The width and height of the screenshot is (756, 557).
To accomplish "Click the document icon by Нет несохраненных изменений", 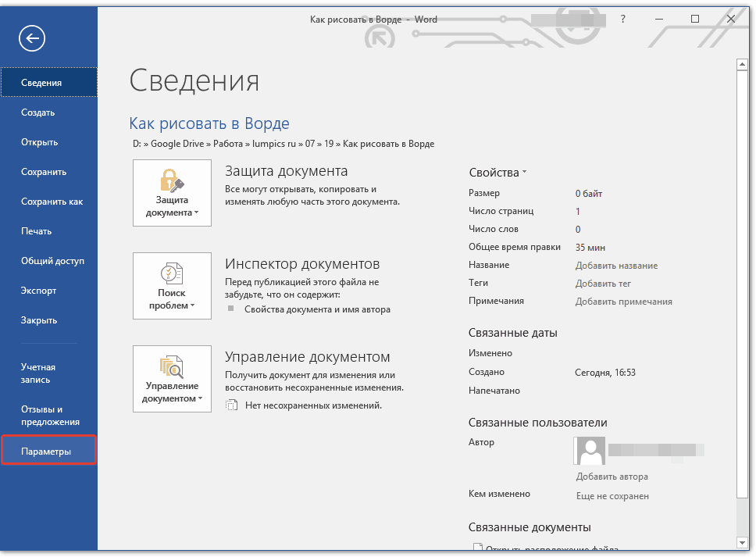I will 231,405.
